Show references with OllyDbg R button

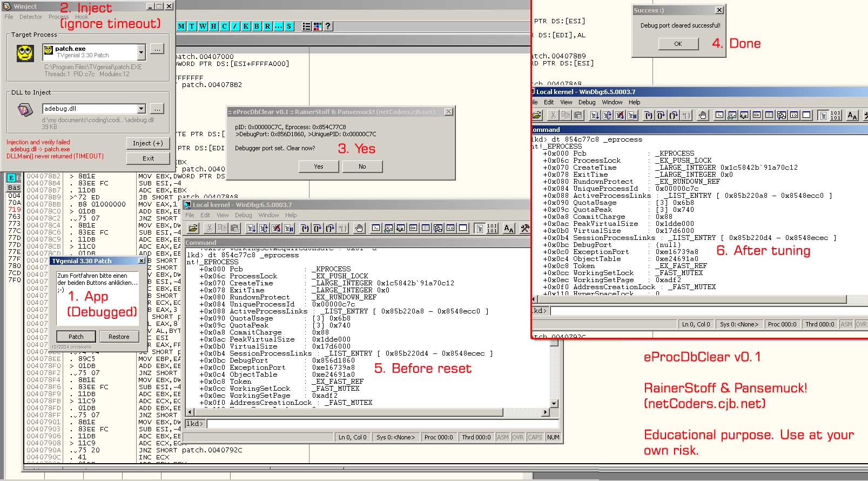pyautogui.click(x=267, y=26)
